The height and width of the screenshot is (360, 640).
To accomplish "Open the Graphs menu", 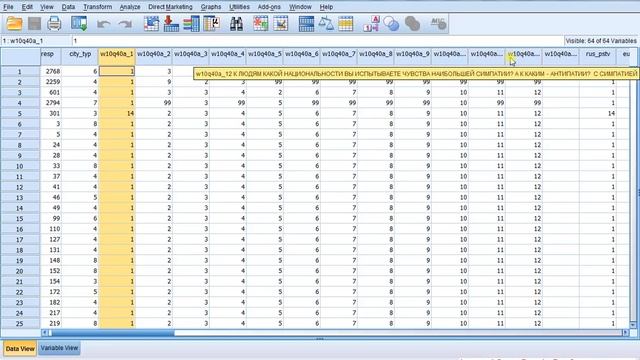I will 211,7.
